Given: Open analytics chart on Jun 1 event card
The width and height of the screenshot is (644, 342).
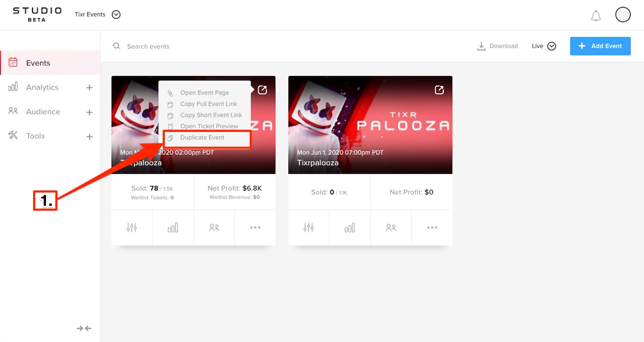Looking at the screenshot, I should pyautogui.click(x=350, y=227).
